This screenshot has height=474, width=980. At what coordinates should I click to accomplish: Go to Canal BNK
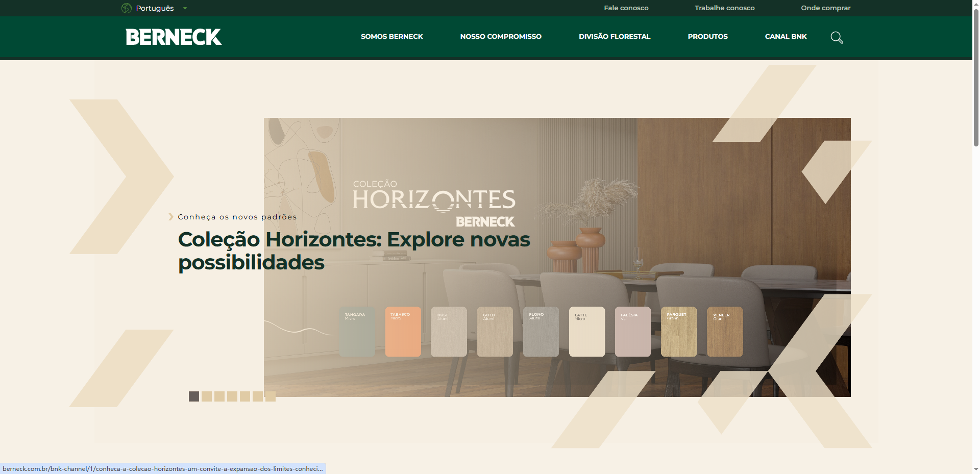coord(786,37)
